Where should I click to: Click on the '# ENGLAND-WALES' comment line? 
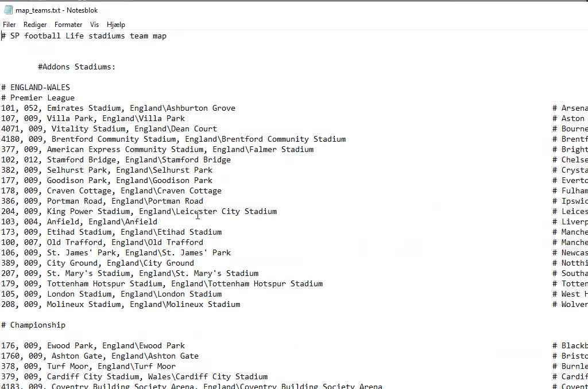[x=36, y=87]
